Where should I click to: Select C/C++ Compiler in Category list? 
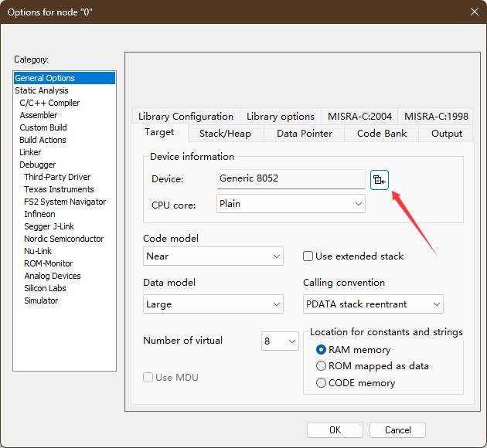(49, 103)
